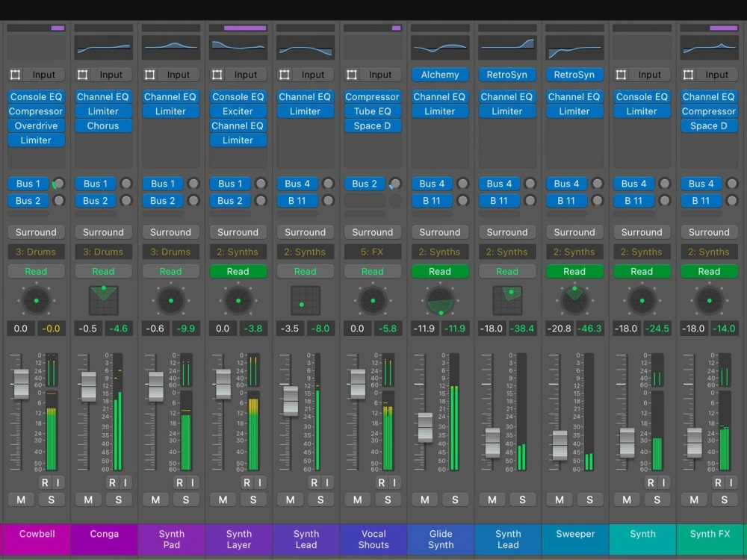747x560 pixels.
Task: Open the EQ thumbnail on Sweeper strip
Action: click(574, 47)
